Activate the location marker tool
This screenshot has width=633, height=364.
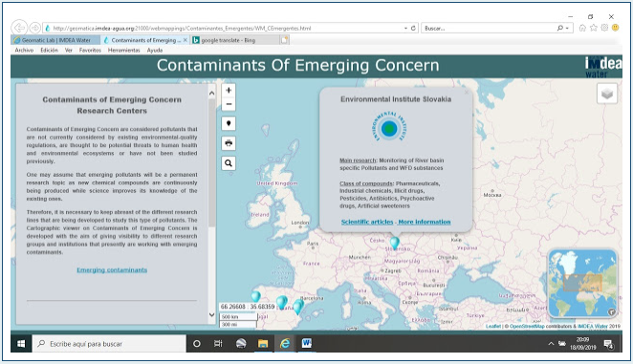point(229,123)
